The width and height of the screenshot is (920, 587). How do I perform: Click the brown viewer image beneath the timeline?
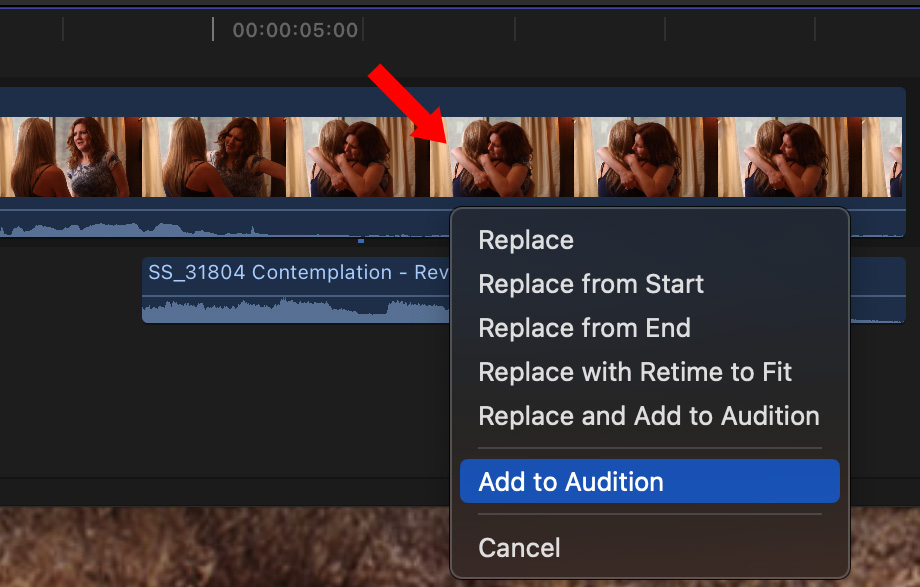pos(223,547)
